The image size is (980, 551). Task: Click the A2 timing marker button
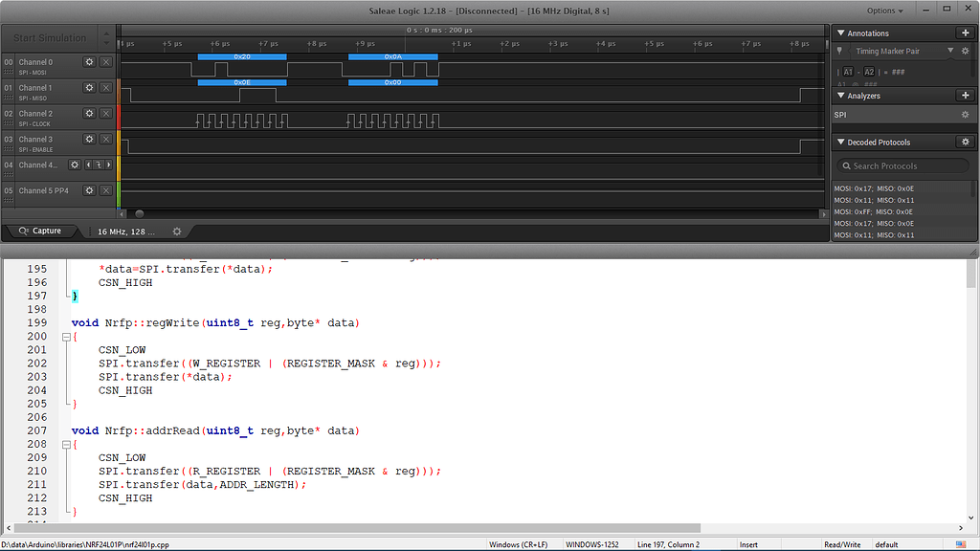(x=868, y=71)
